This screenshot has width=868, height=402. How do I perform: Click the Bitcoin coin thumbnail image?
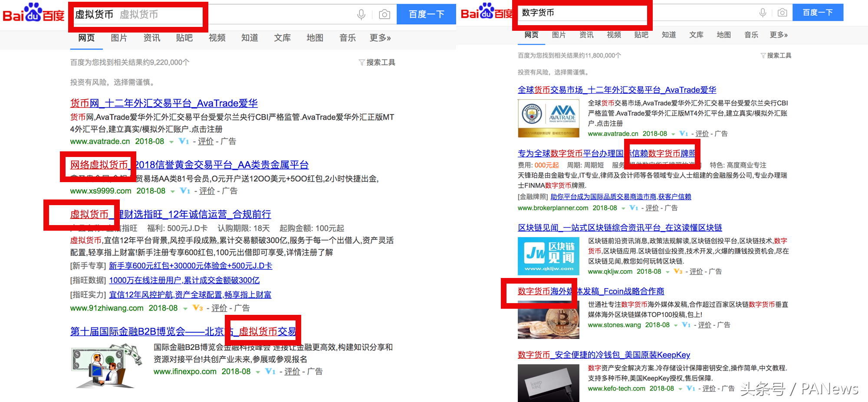point(548,320)
